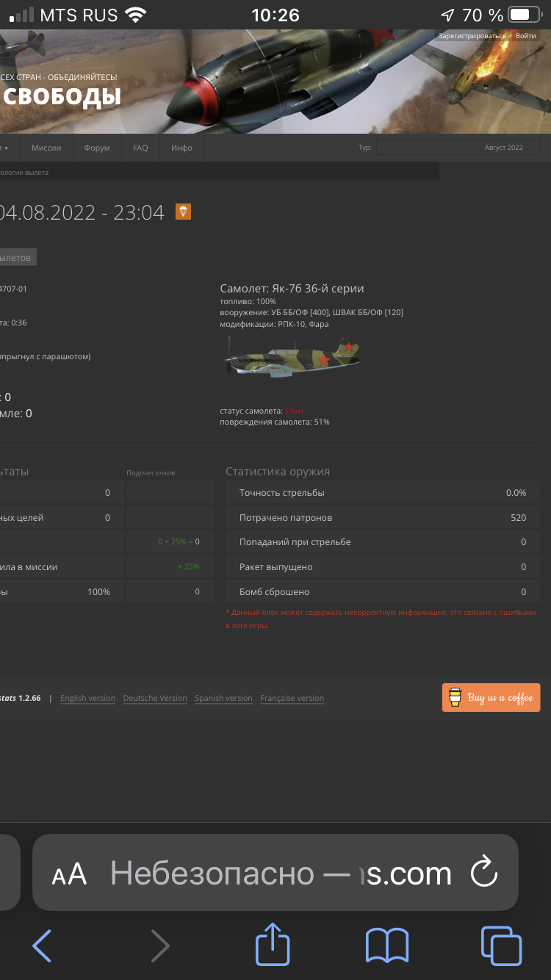The image size is (551, 980).
Task: Click the повреждения самолета: 51% text
Action: click(x=275, y=422)
